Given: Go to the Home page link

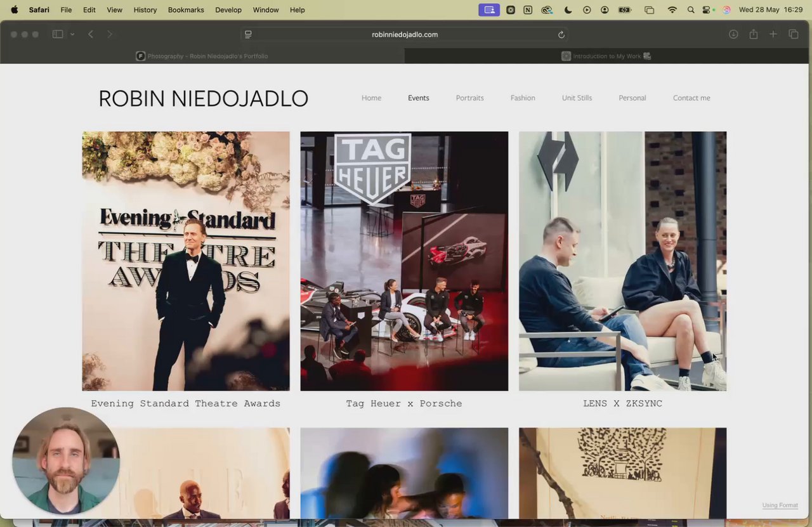Looking at the screenshot, I should pyautogui.click(x=371, y=98).
